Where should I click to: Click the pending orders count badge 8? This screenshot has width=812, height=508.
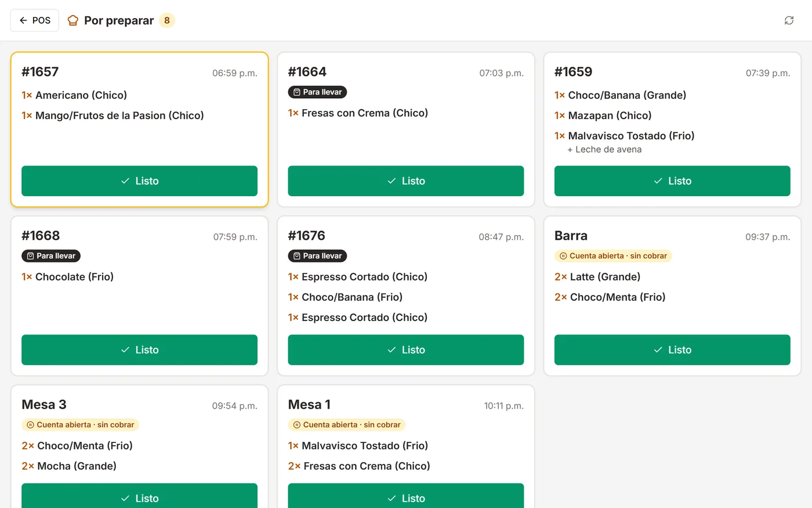click(167, 20)
